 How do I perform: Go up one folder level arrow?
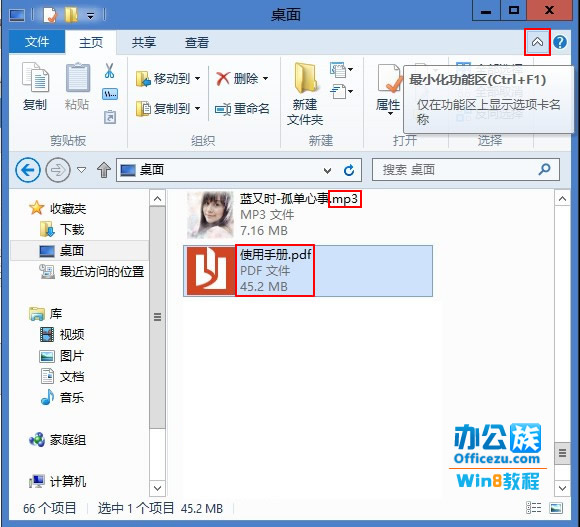[104, 170]
